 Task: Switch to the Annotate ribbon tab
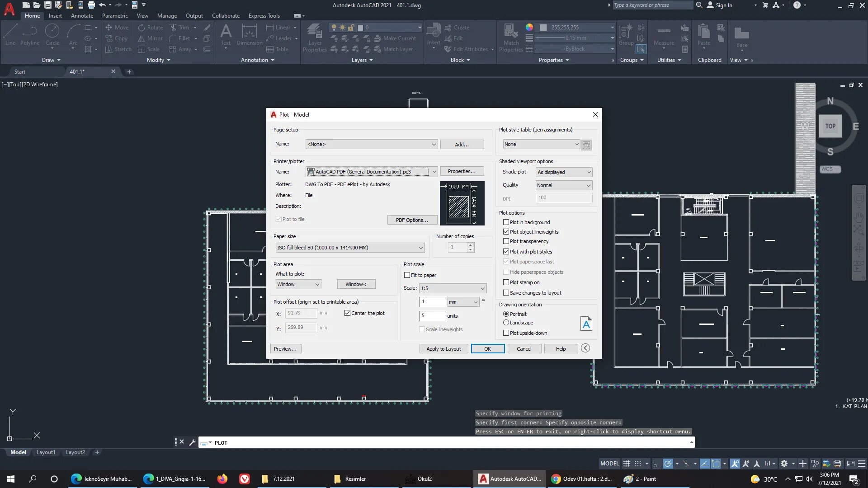tap(82, 16)
